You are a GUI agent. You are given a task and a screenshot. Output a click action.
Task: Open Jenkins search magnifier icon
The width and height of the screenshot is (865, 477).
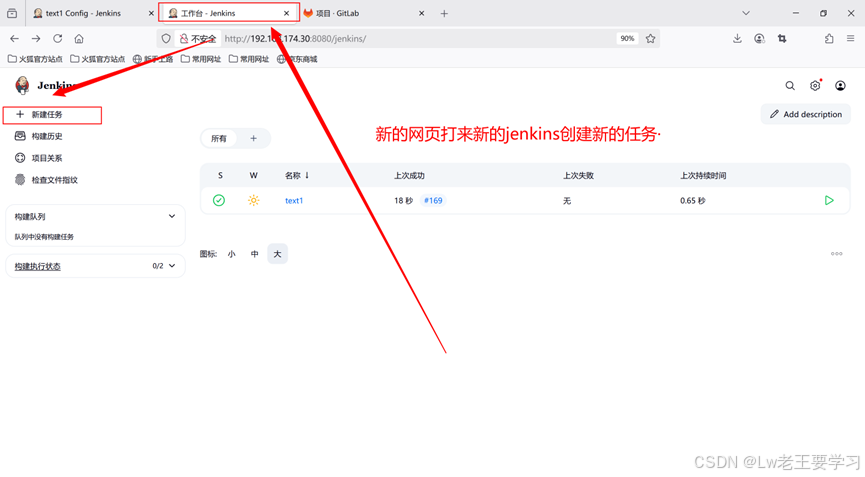790,85
